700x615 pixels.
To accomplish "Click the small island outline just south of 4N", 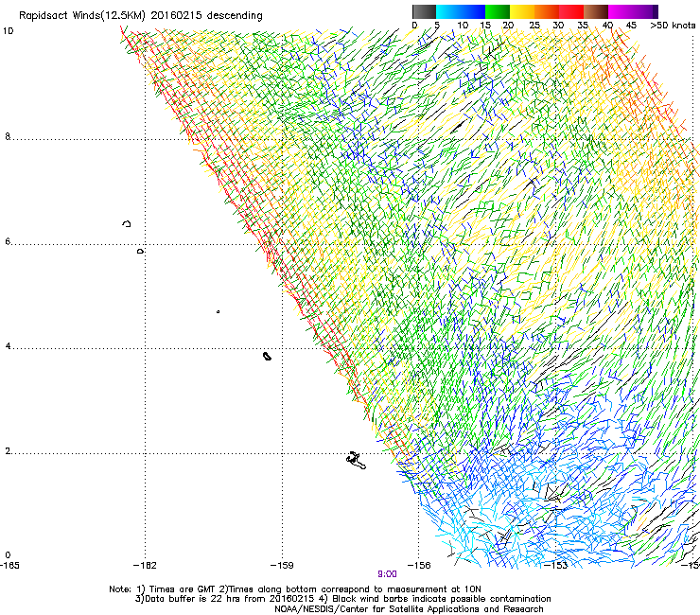I will click(x=267, y=356).
